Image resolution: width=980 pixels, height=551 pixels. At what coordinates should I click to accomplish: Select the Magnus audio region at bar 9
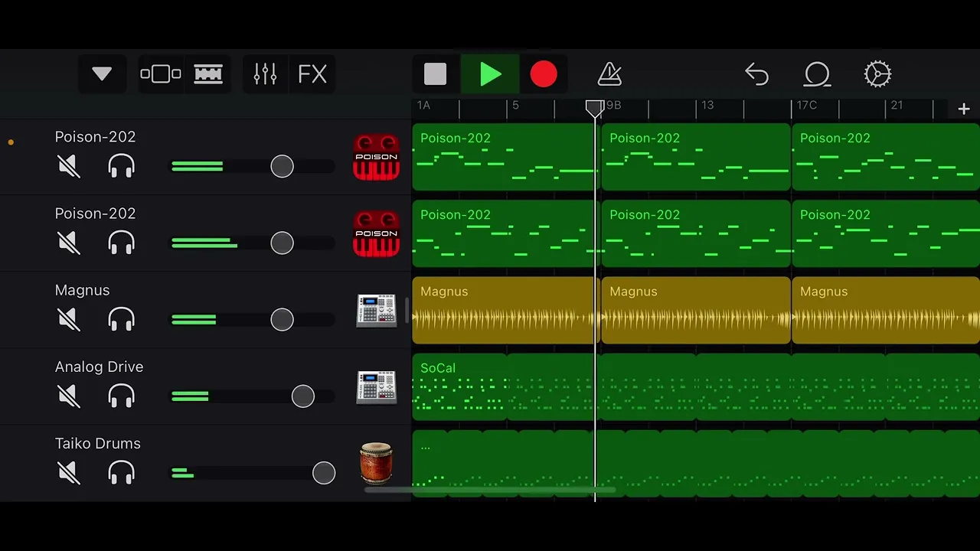pos(696,310)
